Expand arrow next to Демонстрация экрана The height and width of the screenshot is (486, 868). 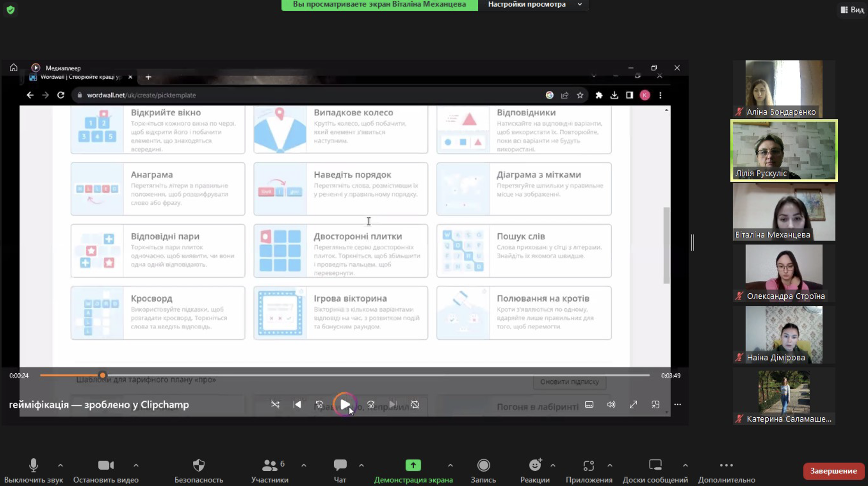[x=450, y=465]
